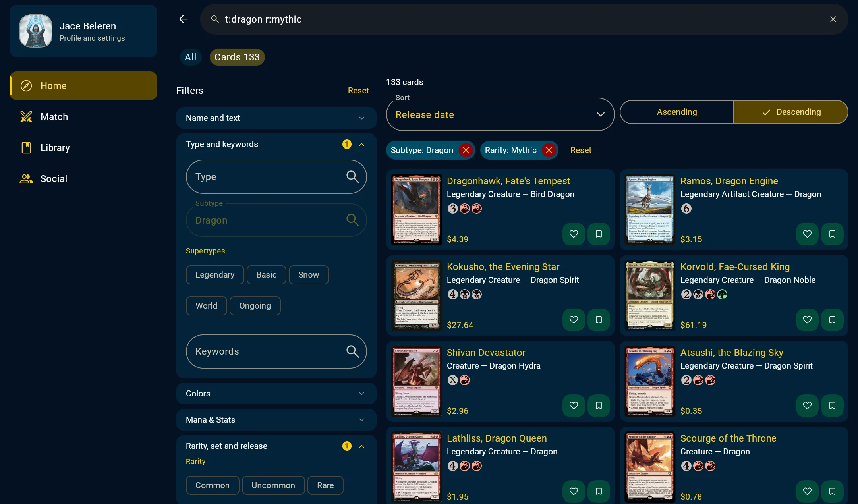Screen dimensions: 858x504
Task: Collapse the Rarity, set and release section
Action: pos(276,446)
